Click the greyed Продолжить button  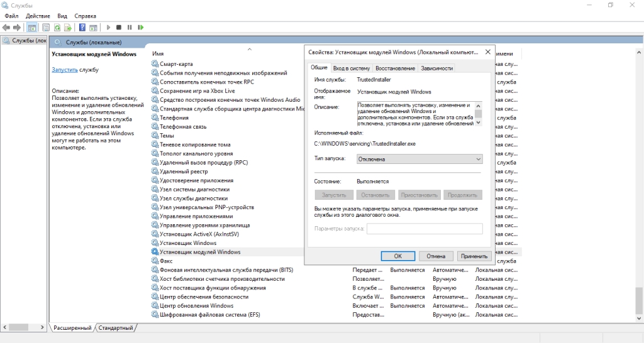tap(462, 195)
